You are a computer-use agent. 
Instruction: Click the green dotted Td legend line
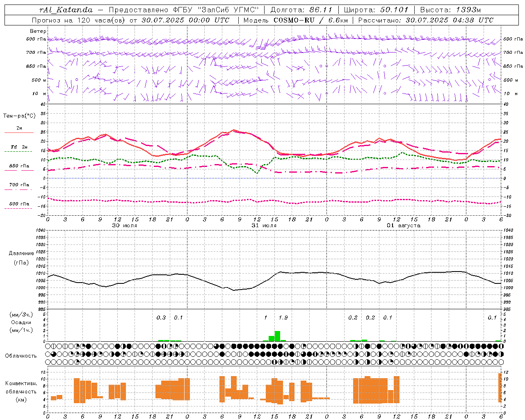coord(18,152)
